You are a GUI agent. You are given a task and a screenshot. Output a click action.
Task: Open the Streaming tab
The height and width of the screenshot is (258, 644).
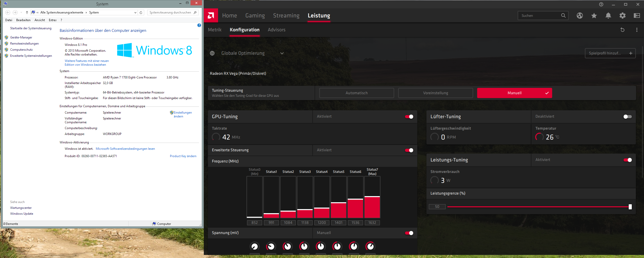286,16
